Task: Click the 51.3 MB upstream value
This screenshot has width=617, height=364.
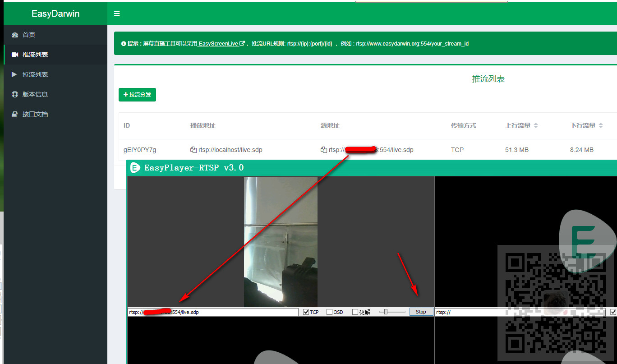Action: click(517, 150)
